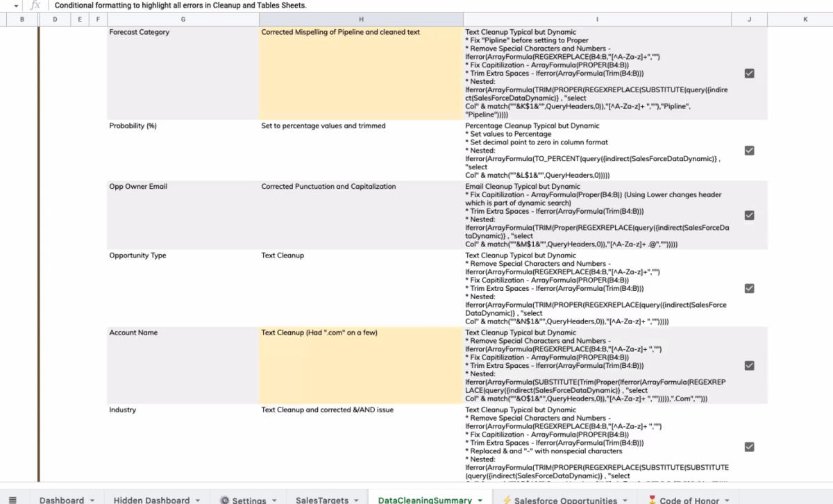The image size is (833, 504).
Task: Uncheck the Forecast Category row checkbox
Action: point(749,73)
